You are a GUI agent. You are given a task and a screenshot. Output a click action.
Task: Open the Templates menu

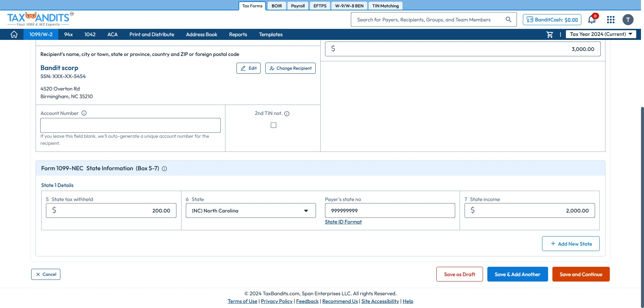pyautogui.click(x=271, y=35)
